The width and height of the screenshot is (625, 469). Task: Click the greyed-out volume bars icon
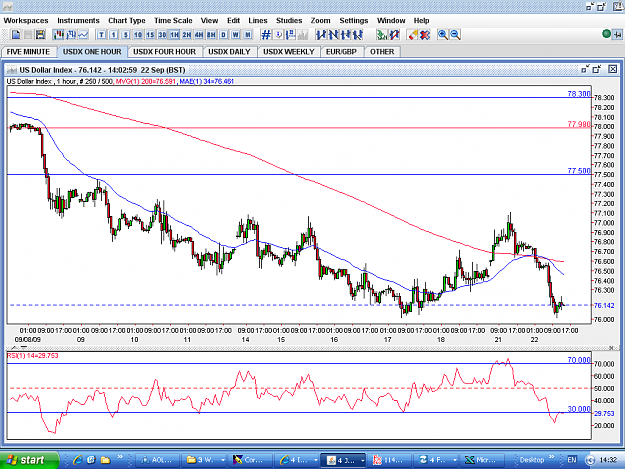click(303, 35)
